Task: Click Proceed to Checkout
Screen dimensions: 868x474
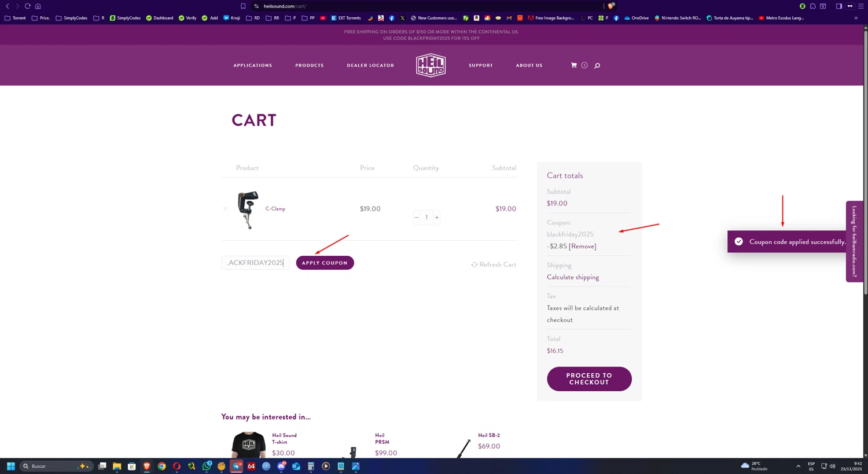Action: [x=589, y=379]
